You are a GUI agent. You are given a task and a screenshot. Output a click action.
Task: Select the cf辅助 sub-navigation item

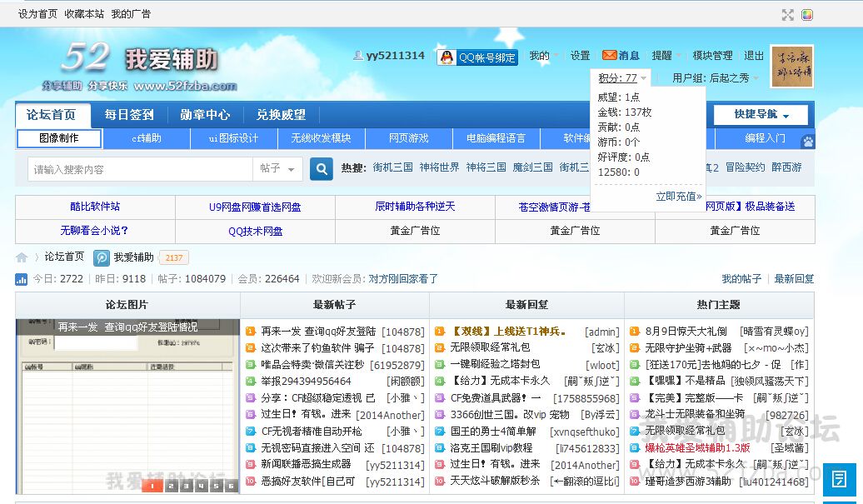click(147, 138)
